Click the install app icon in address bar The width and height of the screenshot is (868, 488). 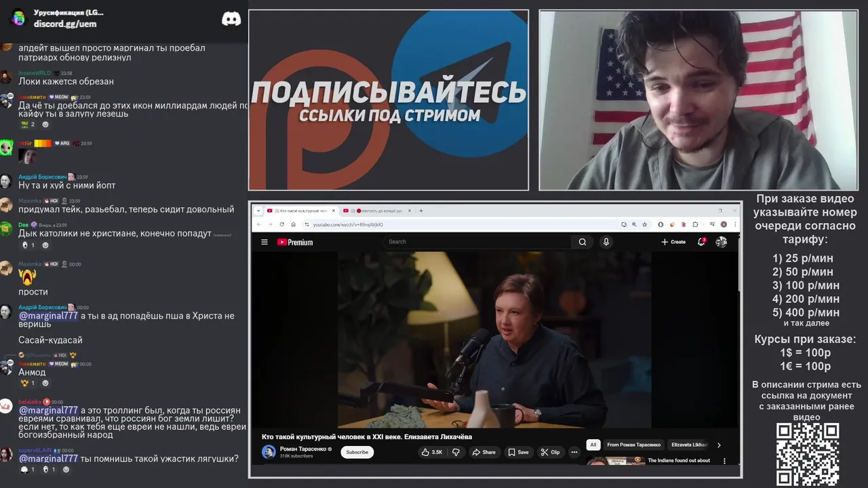pos(623,224)
